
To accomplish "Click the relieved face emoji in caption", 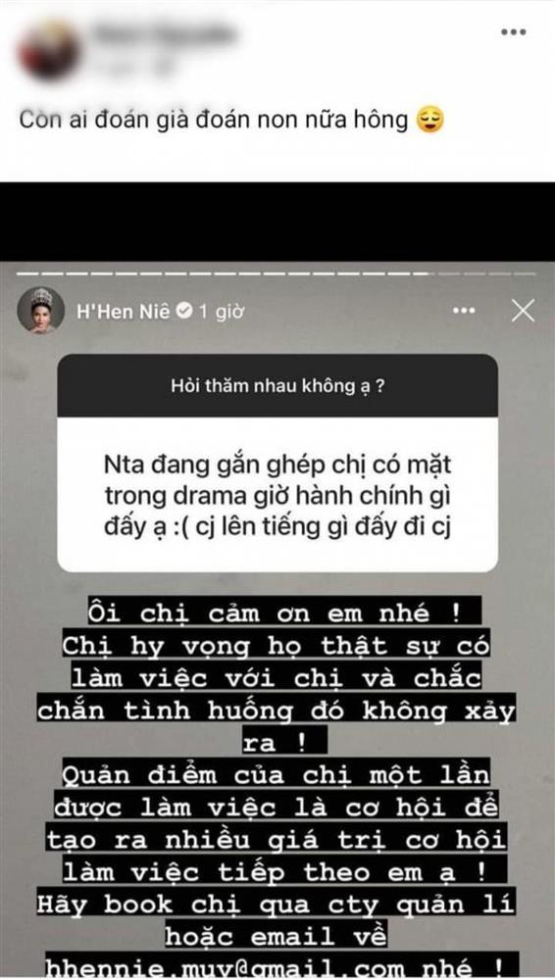I will 430,120.
